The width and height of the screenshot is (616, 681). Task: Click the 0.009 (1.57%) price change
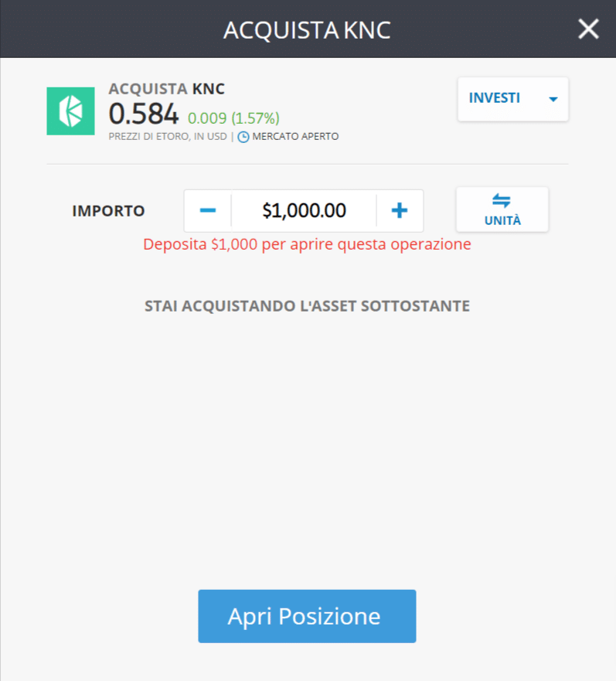(x=233, y=118)
